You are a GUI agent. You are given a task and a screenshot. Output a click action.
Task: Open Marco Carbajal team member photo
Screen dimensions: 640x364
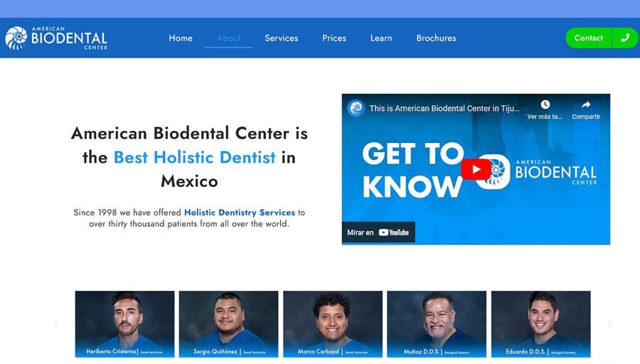333,323
